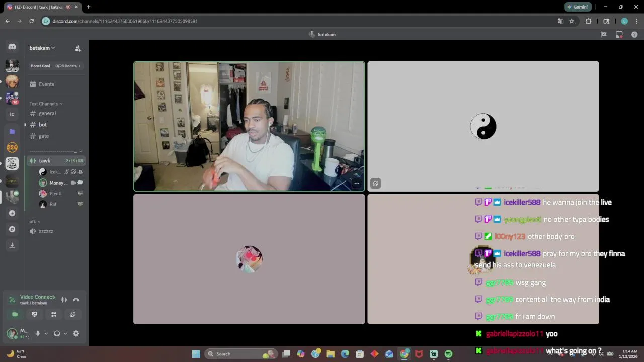Click the translate page icon in address bar
The height and width of the screenshot is (362, 644).
coord(560,21)
